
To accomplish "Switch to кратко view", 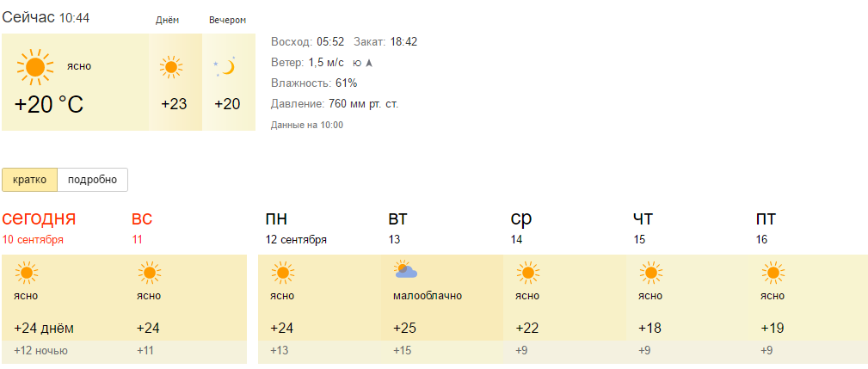I will (29, 180).
